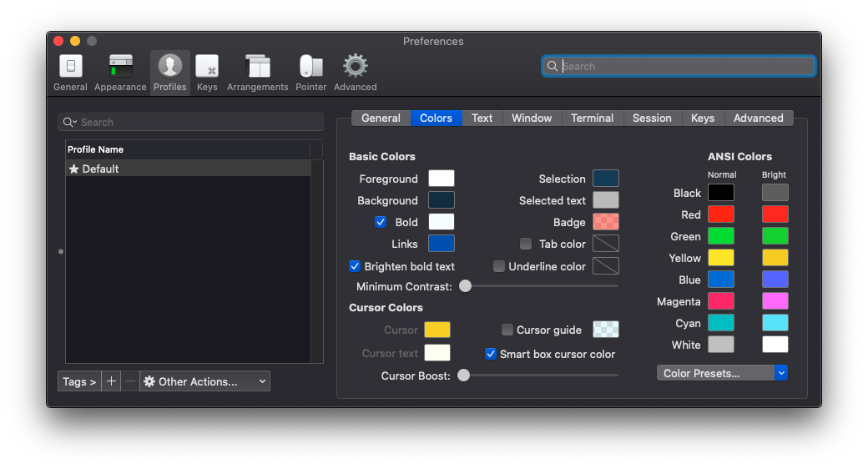Open the Appearance preferences pane
868x469 pixels.
tap(120, 73)
